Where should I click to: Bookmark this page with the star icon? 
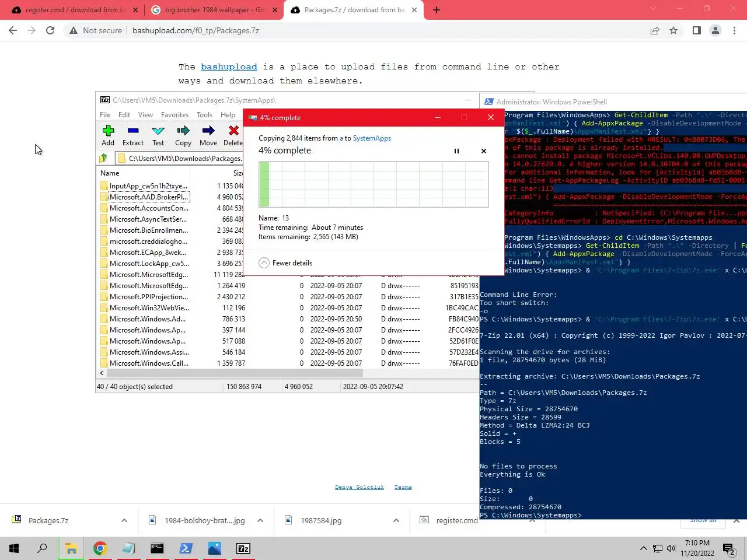673,30
